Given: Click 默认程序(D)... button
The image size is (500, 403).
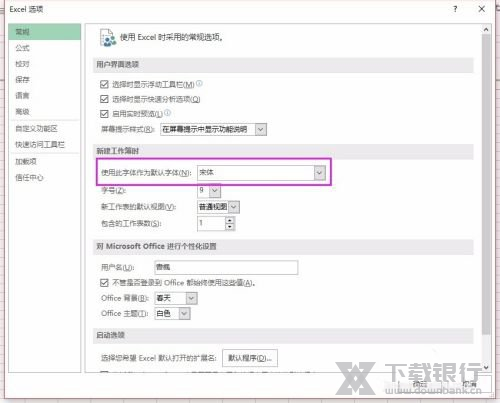Looking at the screenshot, I should pyautogui.click(x=250, y=358).
